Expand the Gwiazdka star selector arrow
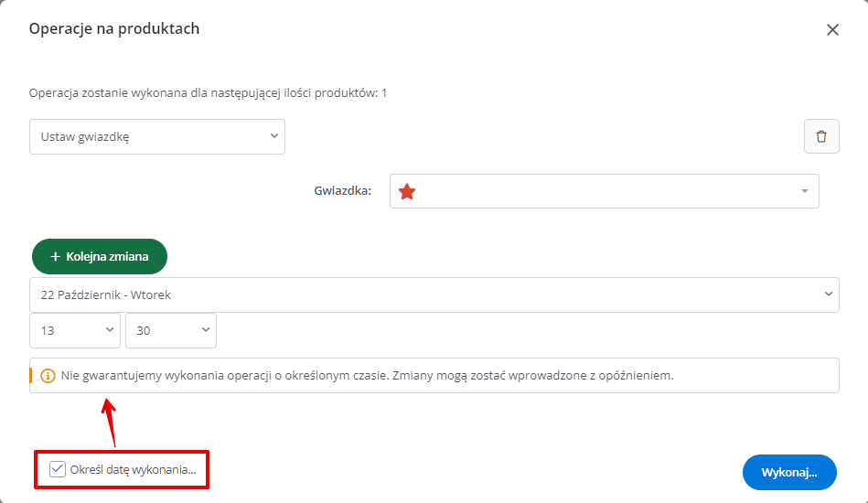 804,191
